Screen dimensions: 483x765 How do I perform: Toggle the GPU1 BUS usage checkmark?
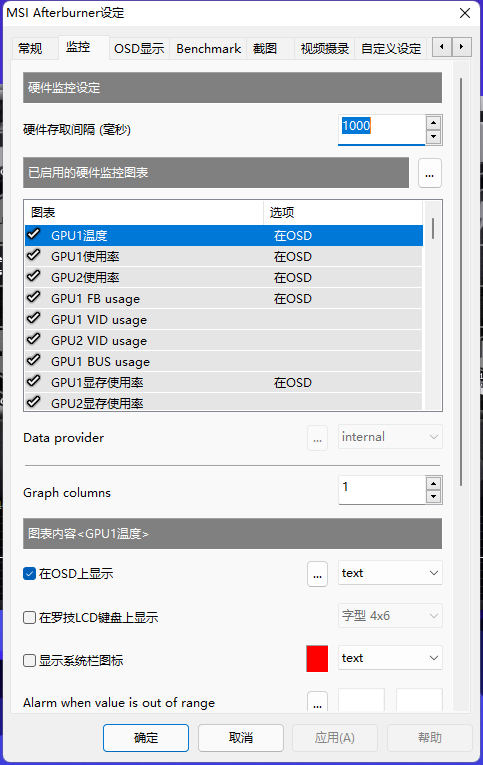click(34, 361)
